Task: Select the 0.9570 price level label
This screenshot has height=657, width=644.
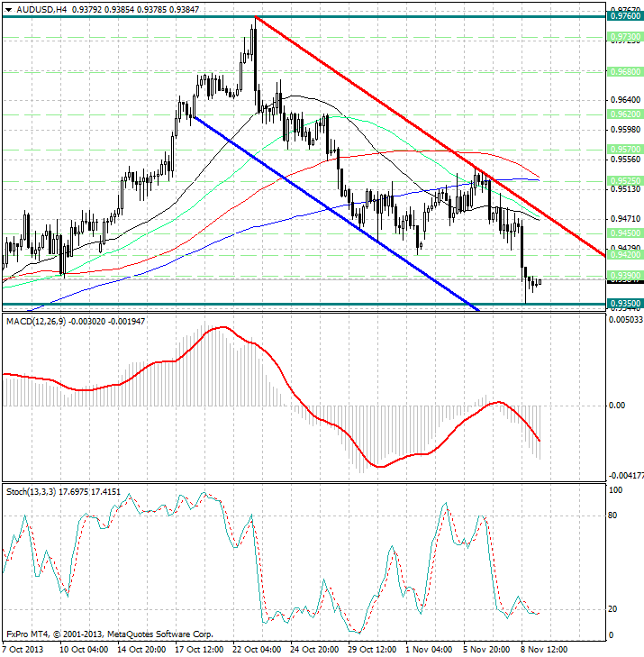Action: tap(625, 150)
